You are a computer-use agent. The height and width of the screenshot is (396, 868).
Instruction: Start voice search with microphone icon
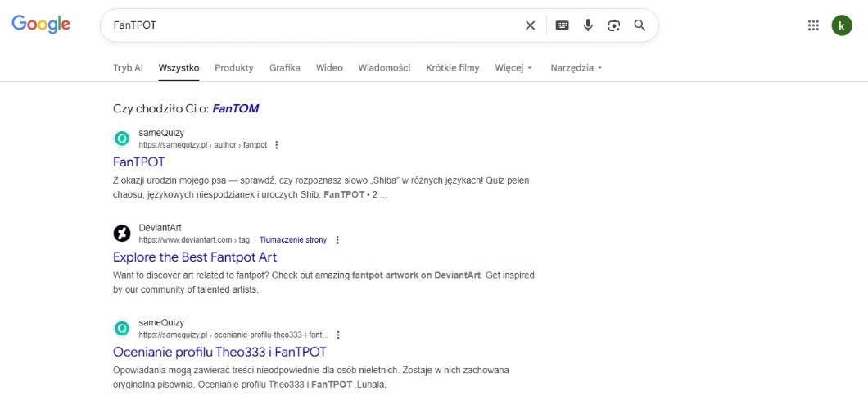click(588, 25)
